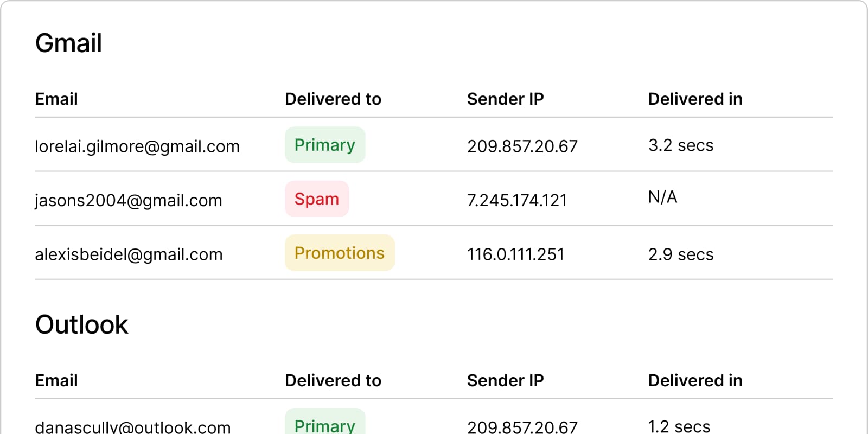Click the red Spam badge
Screen dimensions: 868x434
coord(316,199)
